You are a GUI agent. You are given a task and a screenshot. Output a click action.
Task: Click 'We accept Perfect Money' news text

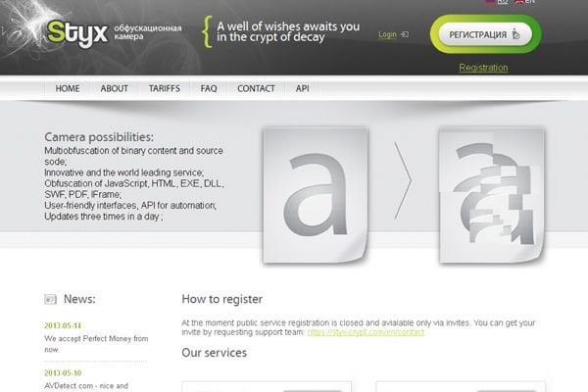[96, 344]
